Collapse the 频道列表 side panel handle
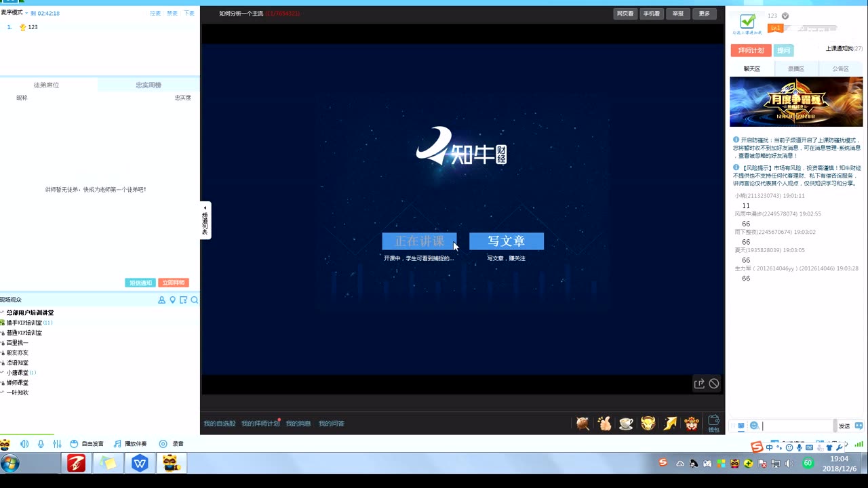This screenshot has height=488, width=868. pyautogui.click(x=205, y=220)
